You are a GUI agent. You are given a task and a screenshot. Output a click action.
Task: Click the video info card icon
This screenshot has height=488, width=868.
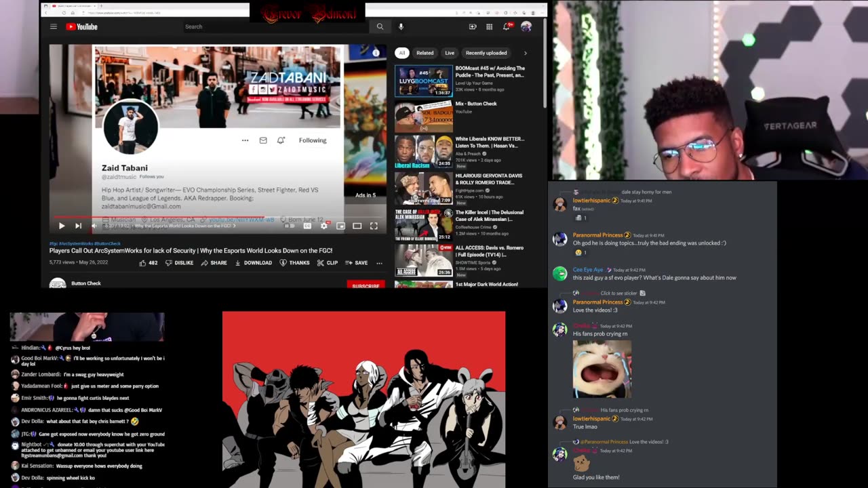click(x=376, y=53)
